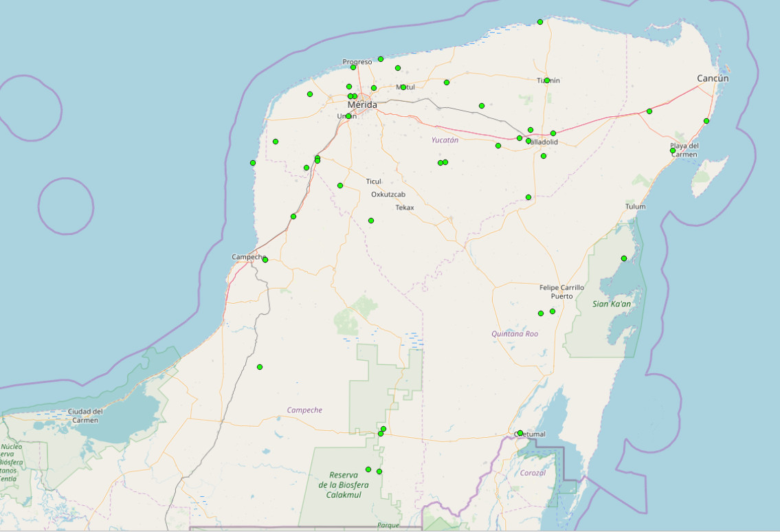780x532 pixels.
Task: Click the green point at Tizimín
Action: tap(547, 80)
